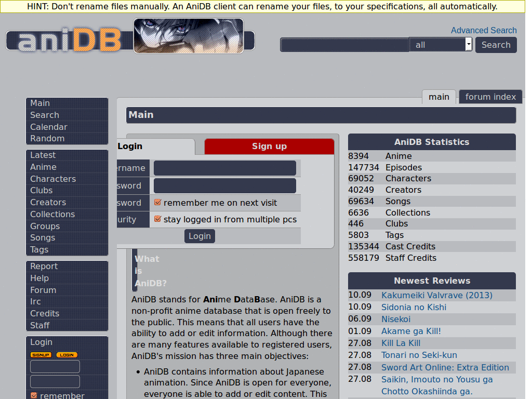
Task: Click the Login button in the login form
Action: [199, 236]
